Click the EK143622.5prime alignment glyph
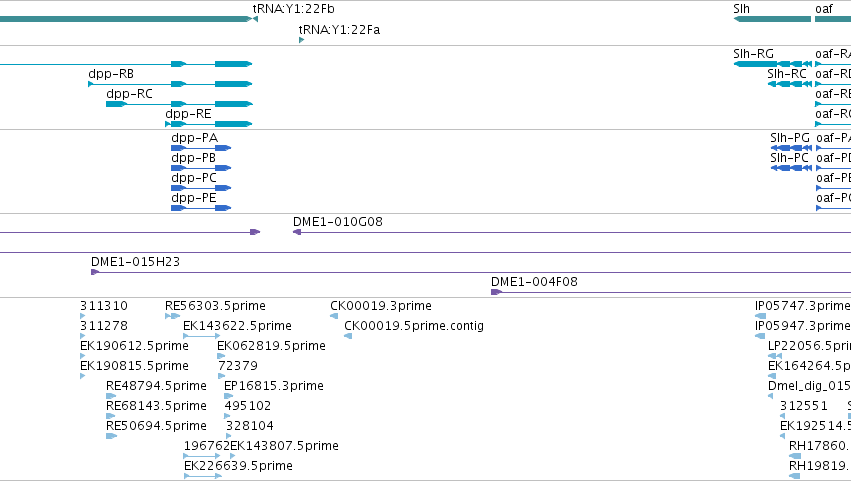The height and width of the screenshot is (481, 851). tap(202, 337)
